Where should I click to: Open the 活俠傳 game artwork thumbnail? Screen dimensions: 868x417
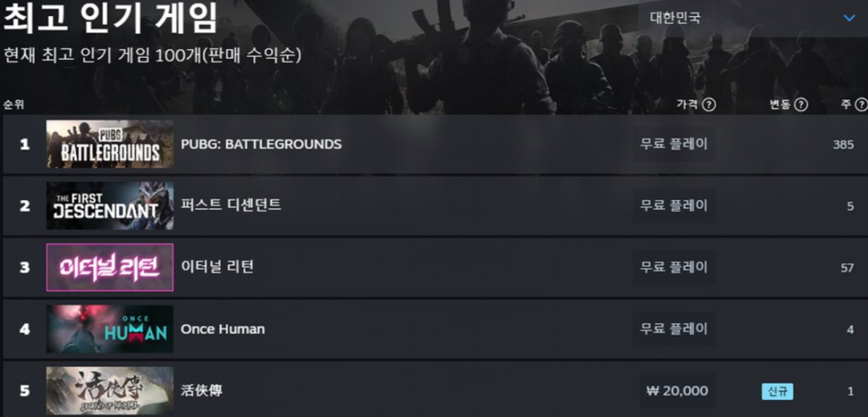(x=109, y=390)
